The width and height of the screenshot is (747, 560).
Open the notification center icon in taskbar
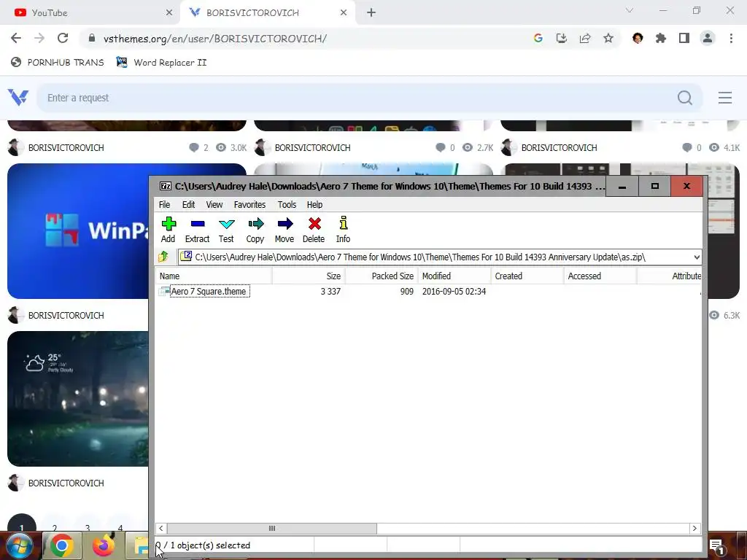[718, 547]
